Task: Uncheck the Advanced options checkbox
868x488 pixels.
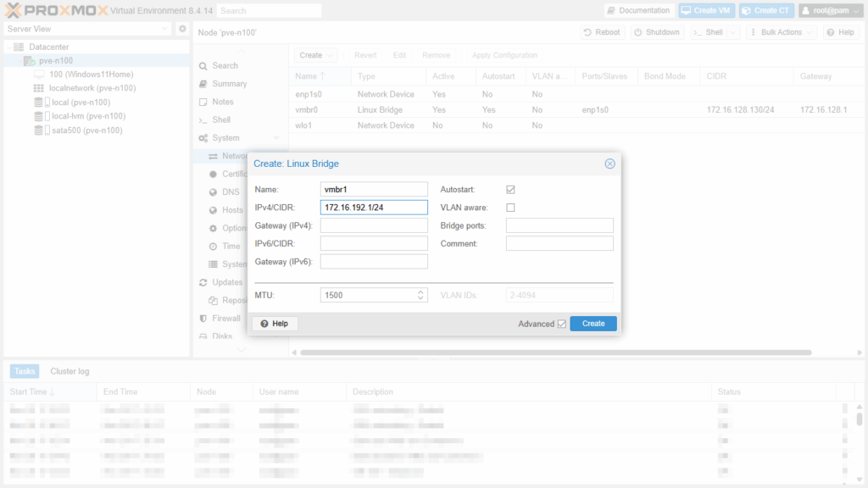Action: click(561, 324)
